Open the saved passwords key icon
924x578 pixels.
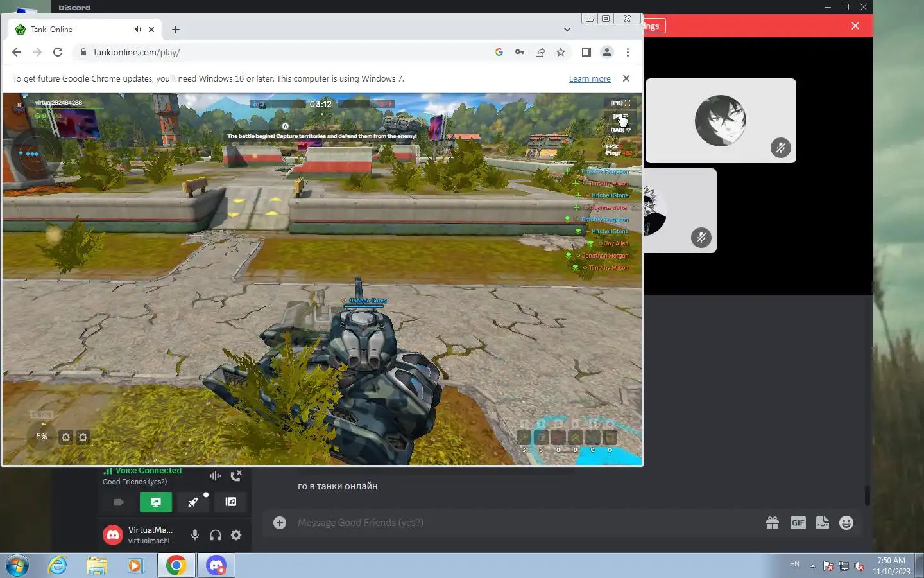click(520, 52)
